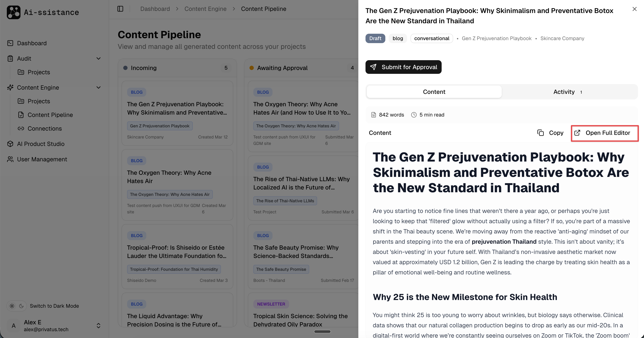The height and width of the screenshot is (338, 644).
Task: Switch to Dark Mode toggle
Action: click(x=16, y=306)
